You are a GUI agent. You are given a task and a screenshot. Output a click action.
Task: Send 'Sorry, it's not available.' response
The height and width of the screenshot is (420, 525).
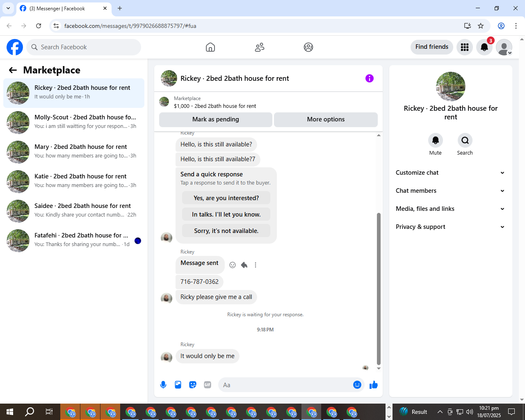coord(226,231)
